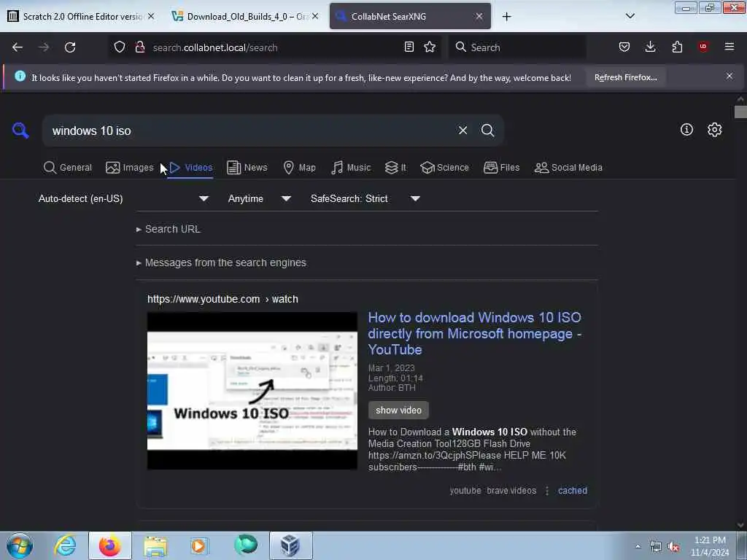Close the Scratch 2.0 Offline Editor tab
The image size is (747, 560).
point(150,16)
